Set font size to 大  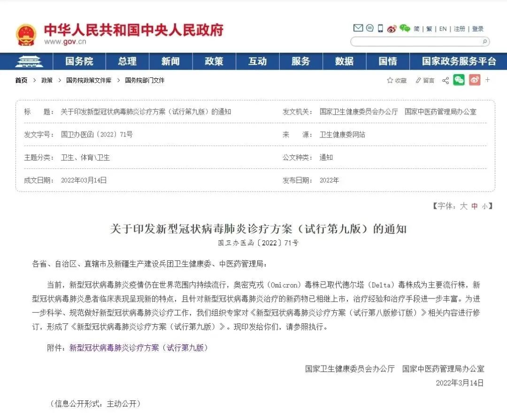(x=464, y=206)
